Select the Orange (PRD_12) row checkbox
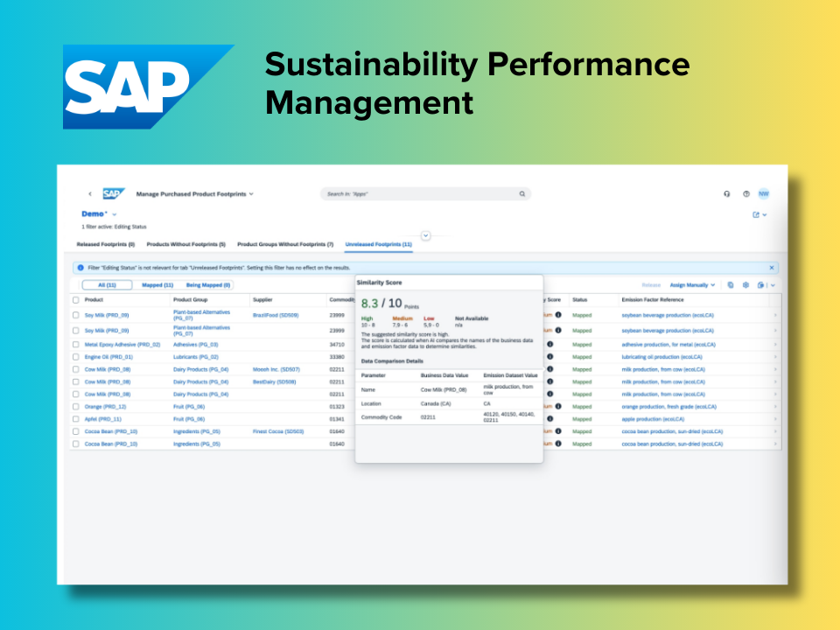Screen dimensions: 840x630 point(75,407)
